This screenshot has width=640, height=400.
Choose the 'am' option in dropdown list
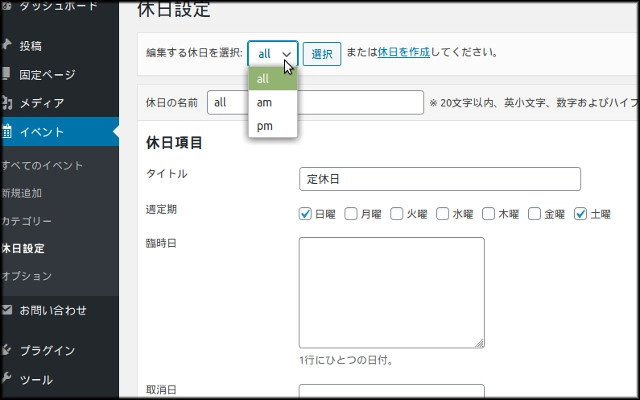[x=273, y=102]
